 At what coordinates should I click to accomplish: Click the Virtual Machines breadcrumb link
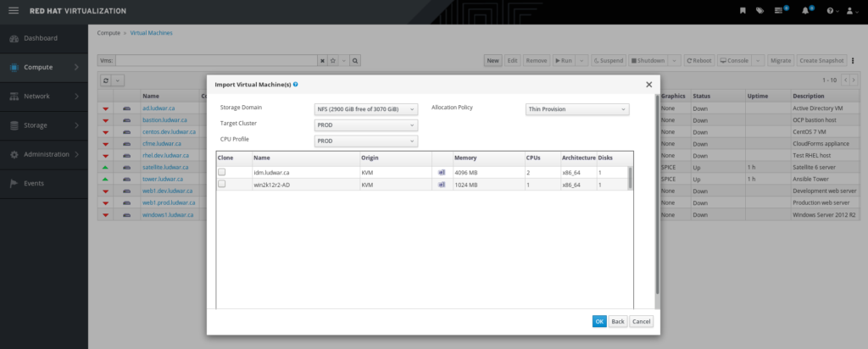[151, 33]
